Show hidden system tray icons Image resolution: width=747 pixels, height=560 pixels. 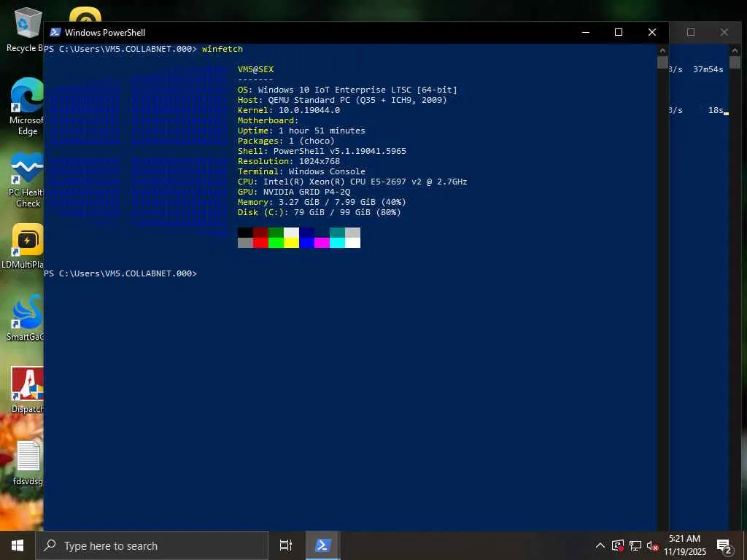coord(600,545)
